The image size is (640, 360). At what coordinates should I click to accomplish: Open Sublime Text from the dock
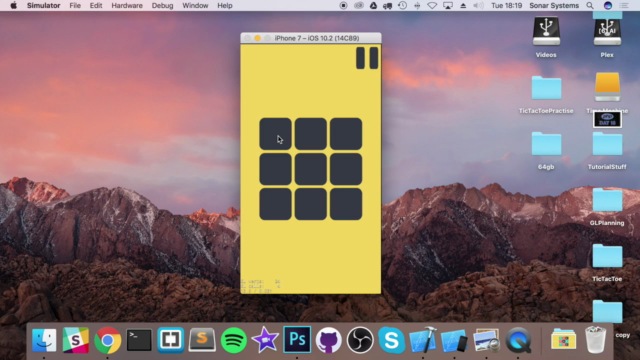202,340
